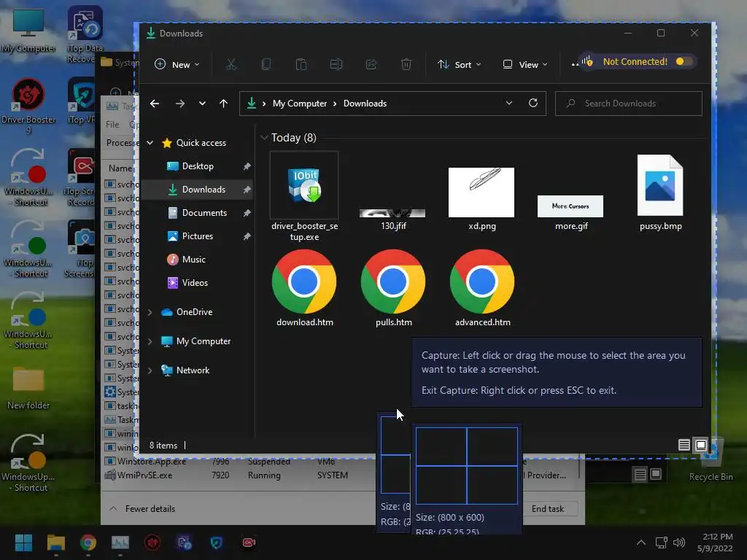The height and width of the screenshot is (560, 747).
Task: Click the Rename icon in toolbar
Action: [336, 64]
